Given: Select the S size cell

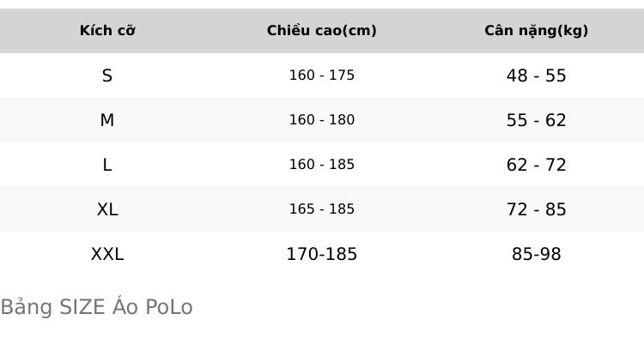Looking at the screenshot, I should point(107,75).
